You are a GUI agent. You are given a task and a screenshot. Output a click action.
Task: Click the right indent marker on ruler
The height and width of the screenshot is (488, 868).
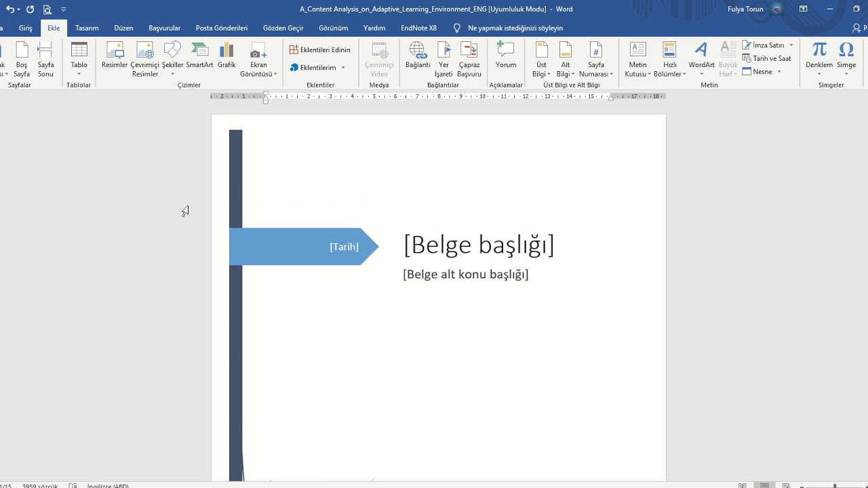click(x=611, y=98)
